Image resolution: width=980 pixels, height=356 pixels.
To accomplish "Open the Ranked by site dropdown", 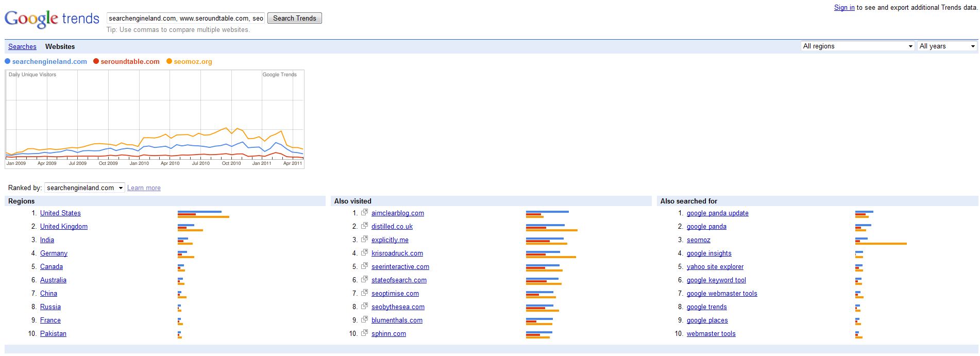I will (x=85, y=188).
